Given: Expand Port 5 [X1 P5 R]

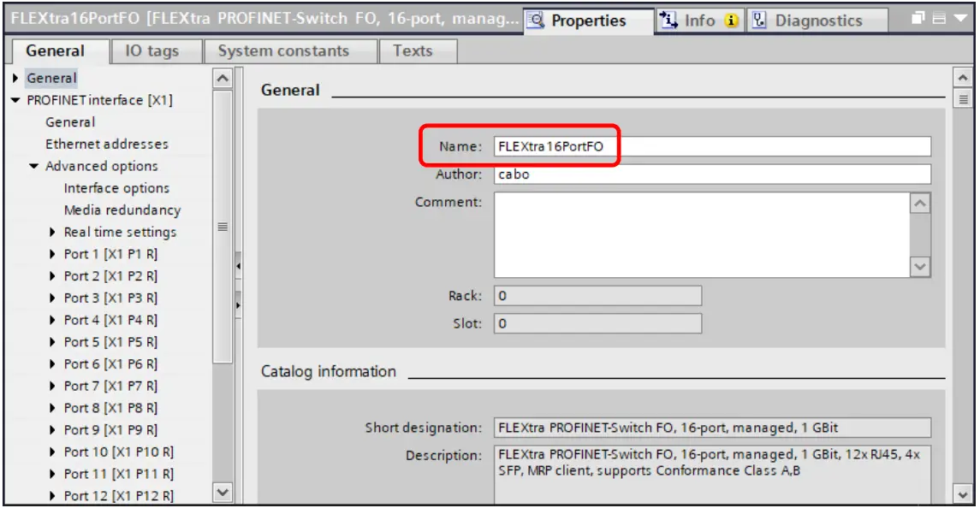Looking at the screenshot, I should click(52, 342).
